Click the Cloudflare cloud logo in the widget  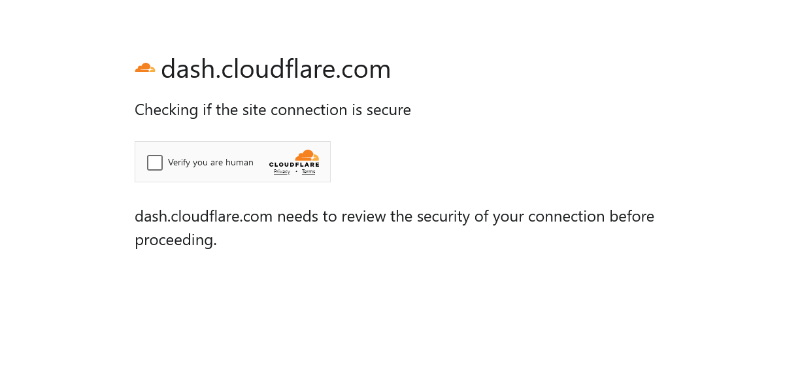click(x=307, y=155)
